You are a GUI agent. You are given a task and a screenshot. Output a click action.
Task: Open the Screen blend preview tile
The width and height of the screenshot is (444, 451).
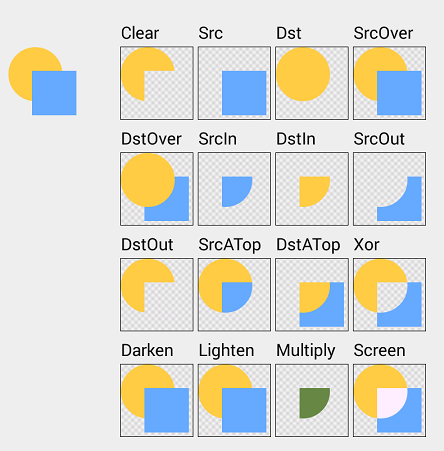point(389,400)
